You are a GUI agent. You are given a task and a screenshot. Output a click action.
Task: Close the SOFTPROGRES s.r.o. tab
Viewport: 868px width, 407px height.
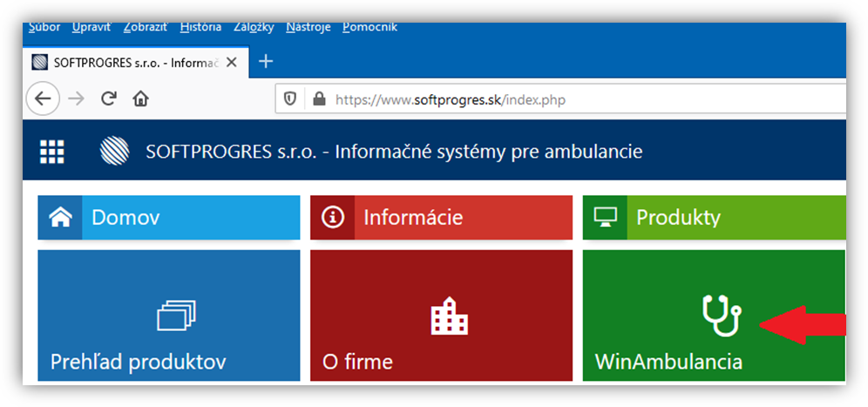click(x=232, y=63)
